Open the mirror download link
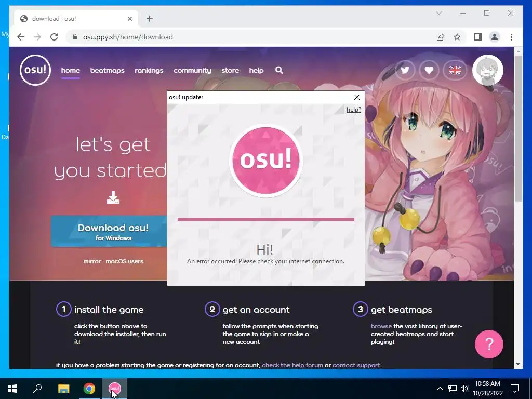This screenshot has height=399, width=532. click(92, 261)
